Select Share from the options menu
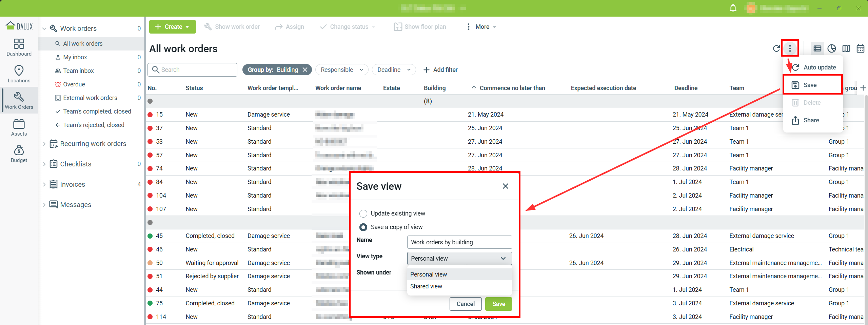This screenshot has height=325, width=868. click(x=811, y=120)
